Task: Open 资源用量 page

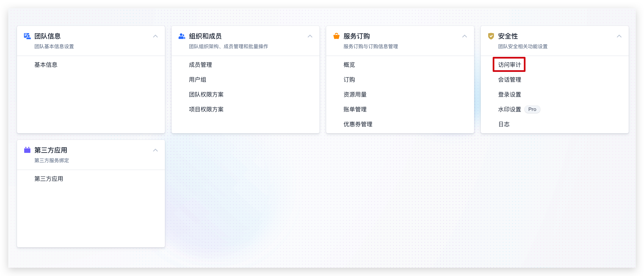Action: tap(355, 94)
